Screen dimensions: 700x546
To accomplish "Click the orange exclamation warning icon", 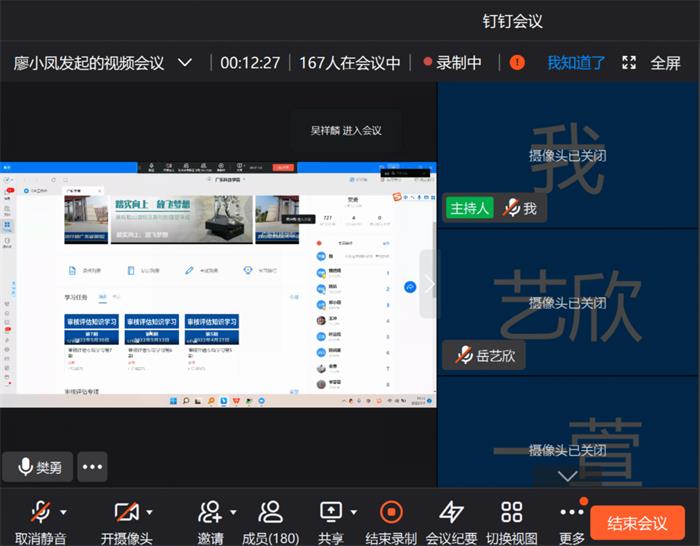I will point(517,63).
